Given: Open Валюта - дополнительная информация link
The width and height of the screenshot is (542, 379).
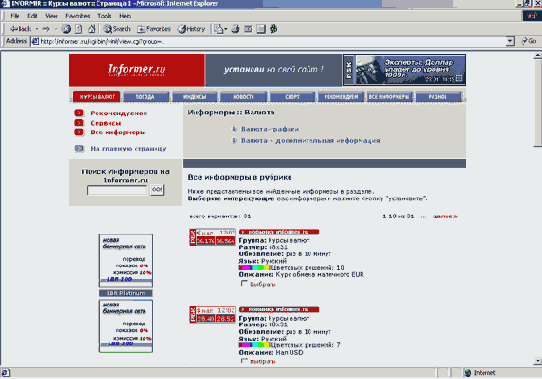Looking at the screenshot, I should [310, 141].
